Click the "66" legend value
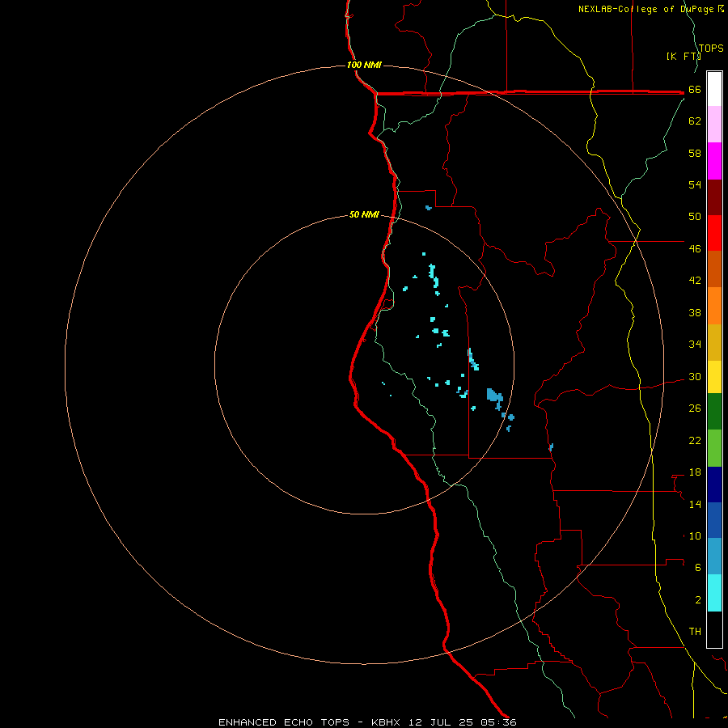The height and width of the screenshot is (728, 728). point(695,90)
